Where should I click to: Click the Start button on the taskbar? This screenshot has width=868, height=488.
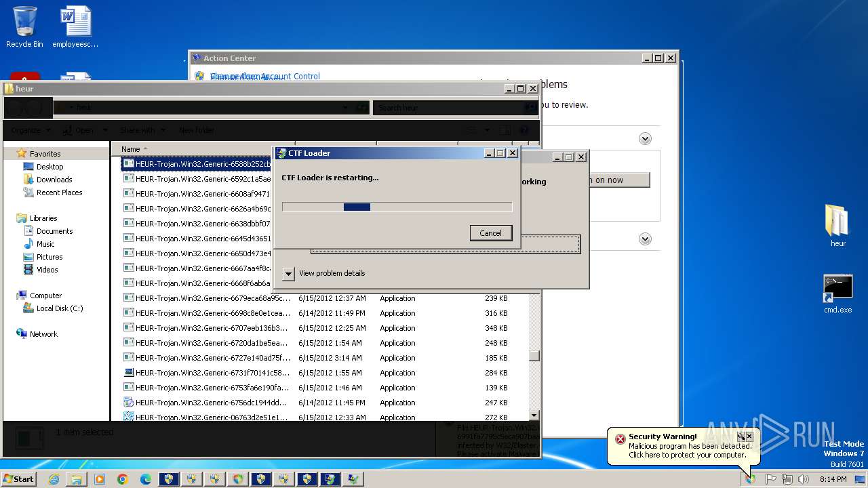click(19, 479)
